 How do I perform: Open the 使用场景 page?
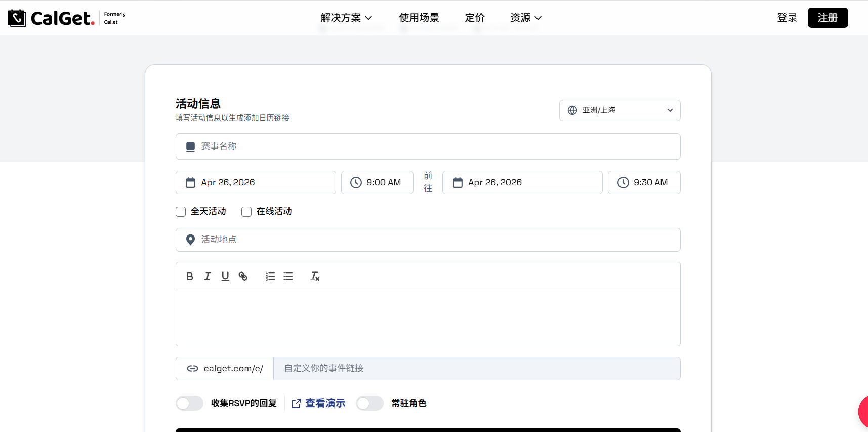point(419,18)
